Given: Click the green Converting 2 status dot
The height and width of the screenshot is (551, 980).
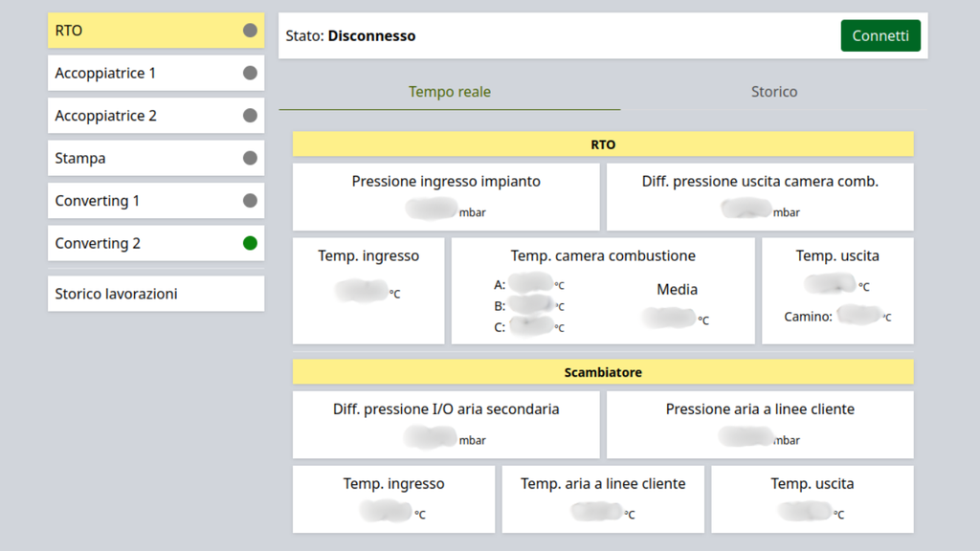Looking at the screenshot, I should [250, 243].
